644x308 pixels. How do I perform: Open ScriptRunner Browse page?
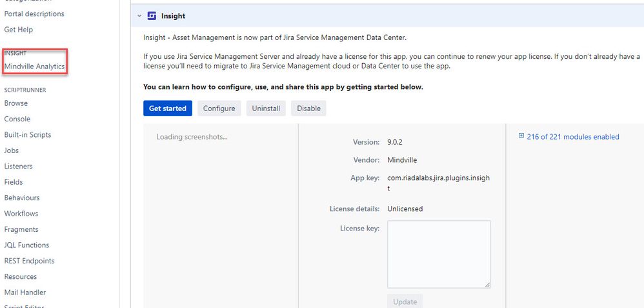point(16,103)
